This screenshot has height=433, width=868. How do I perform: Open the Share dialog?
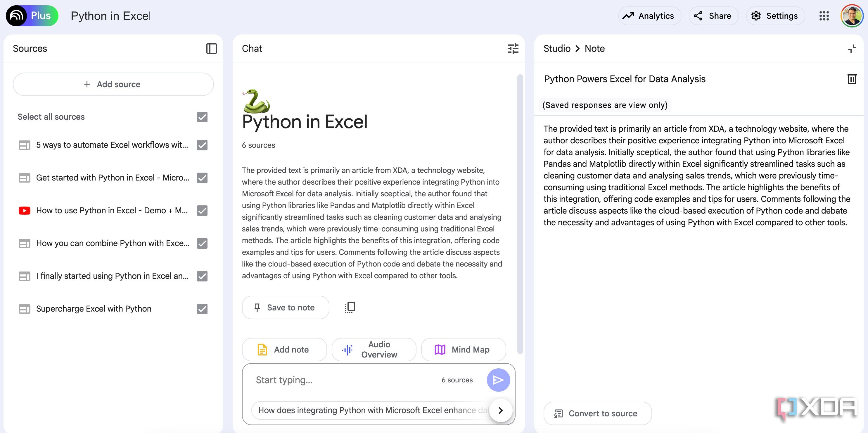click(x=713, y=16)
